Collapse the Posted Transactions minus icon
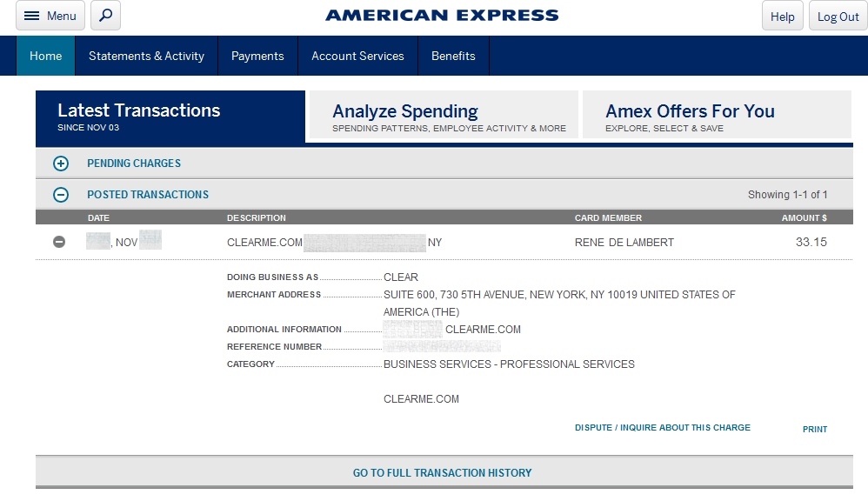The image size is (868, 501). [x=61, y=195]
